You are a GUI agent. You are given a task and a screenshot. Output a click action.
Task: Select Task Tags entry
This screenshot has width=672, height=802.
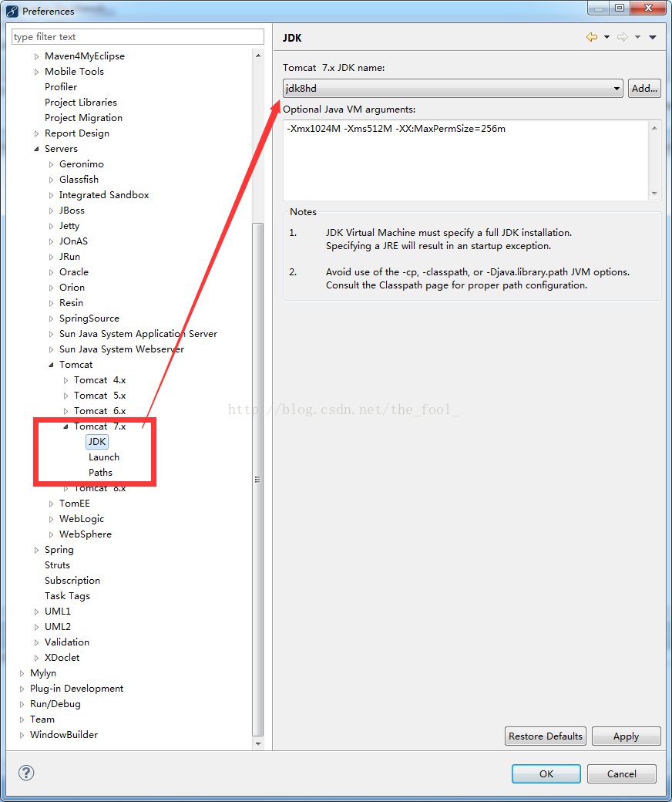click(x=67, y=596)
